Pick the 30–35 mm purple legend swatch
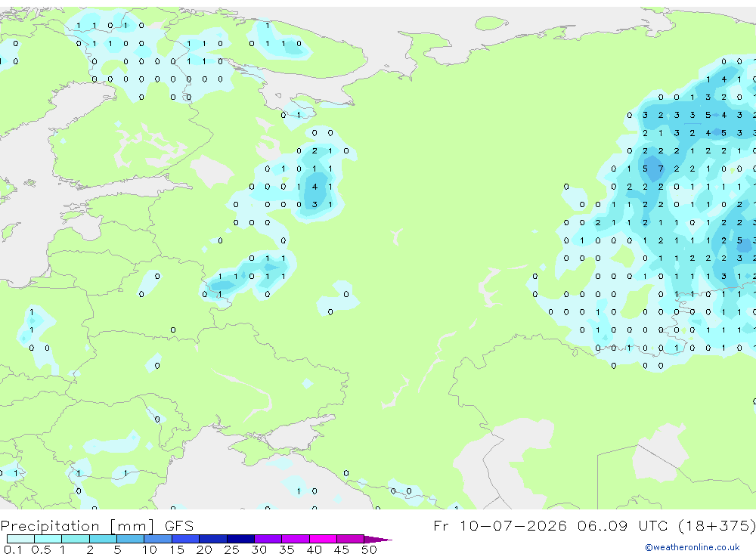 [x=268, y=539]
